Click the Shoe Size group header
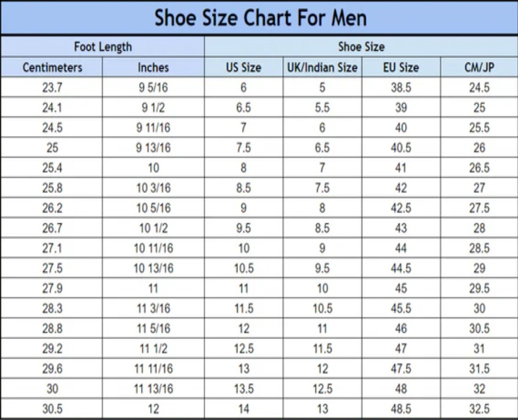 tap(361, 47)
